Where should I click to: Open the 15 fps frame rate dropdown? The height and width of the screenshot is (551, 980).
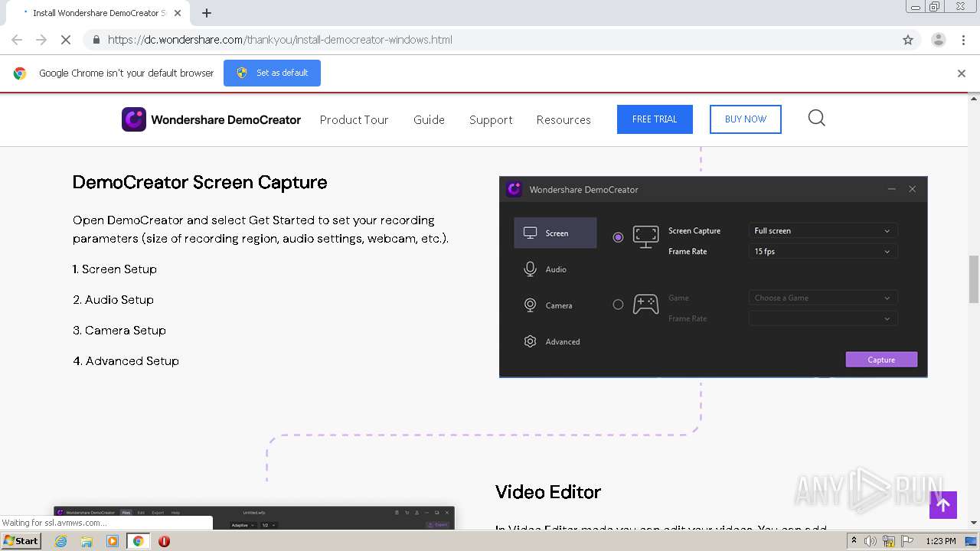click(x=823, y=251)
